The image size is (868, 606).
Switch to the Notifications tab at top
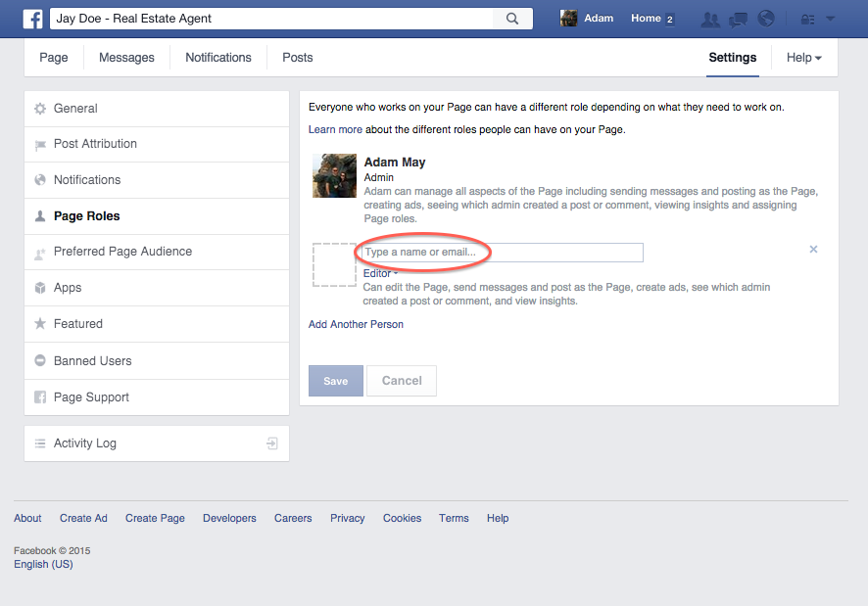pyautogui.click(x=218, y=58)
